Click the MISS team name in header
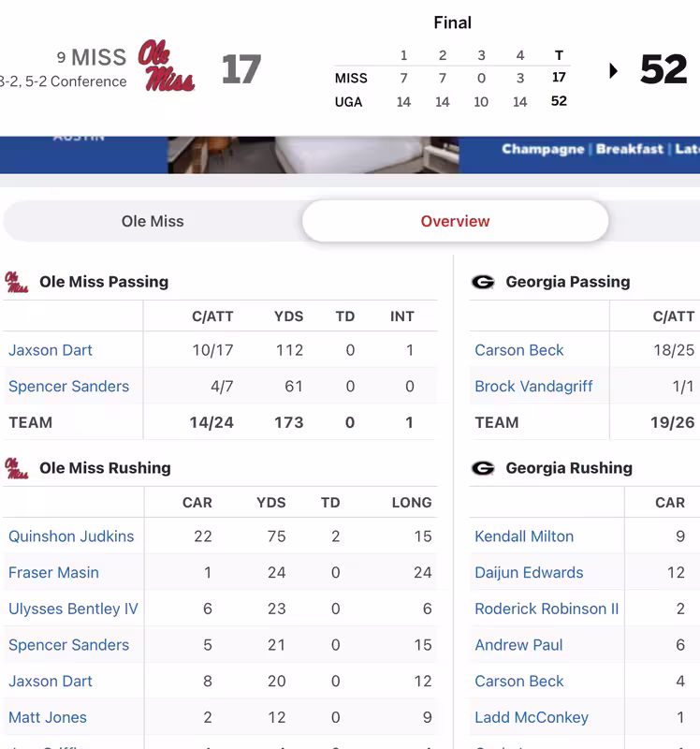Screen dimensions: 700x749 98,57
